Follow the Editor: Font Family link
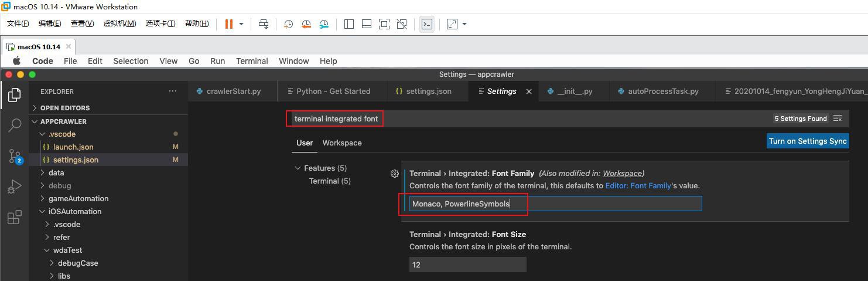The height and width of the screenshot is (281, 868). [638, 186]
